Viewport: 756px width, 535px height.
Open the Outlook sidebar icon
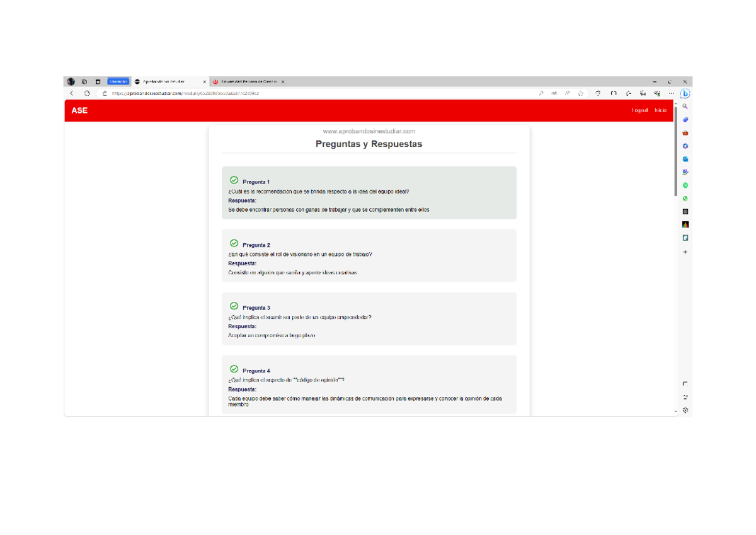pos(685,159)
